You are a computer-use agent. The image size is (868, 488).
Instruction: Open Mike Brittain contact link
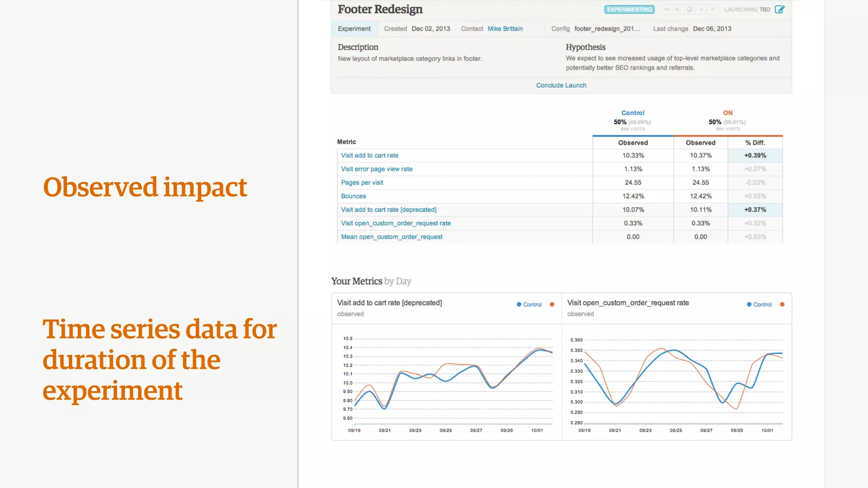pyautogui.click(x=505, y=29)
